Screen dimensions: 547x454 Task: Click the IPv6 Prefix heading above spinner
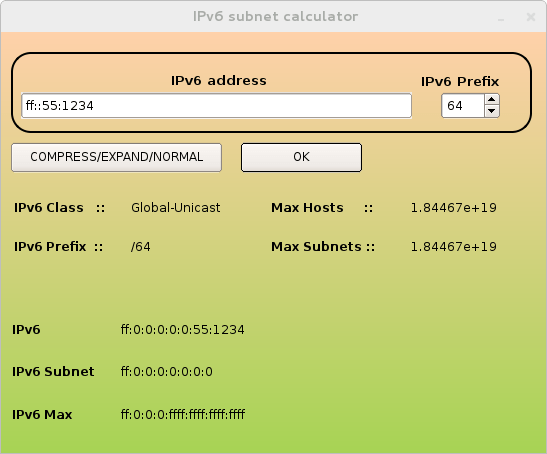point(460,81)
